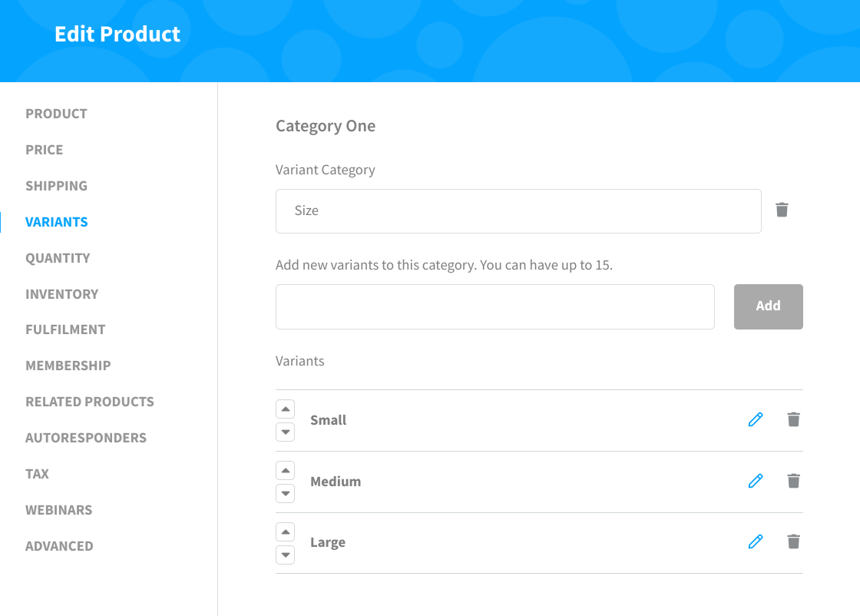Move Small variant down

[x=285, y=432]
